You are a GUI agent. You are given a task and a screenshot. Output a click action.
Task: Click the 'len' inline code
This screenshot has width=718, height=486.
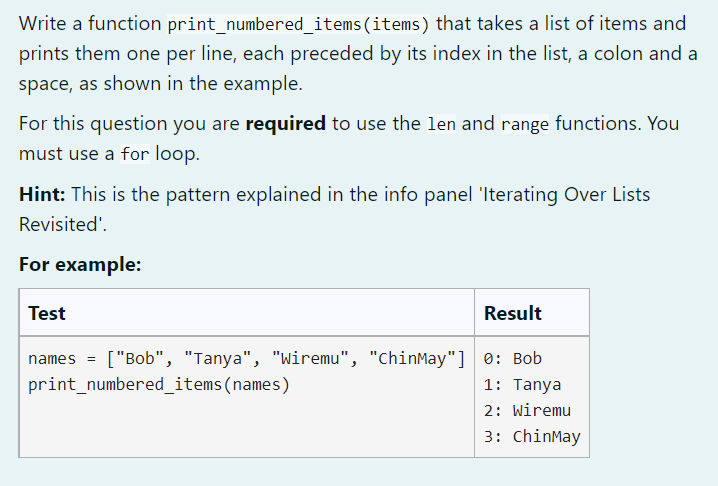click(x=441, y=124)
